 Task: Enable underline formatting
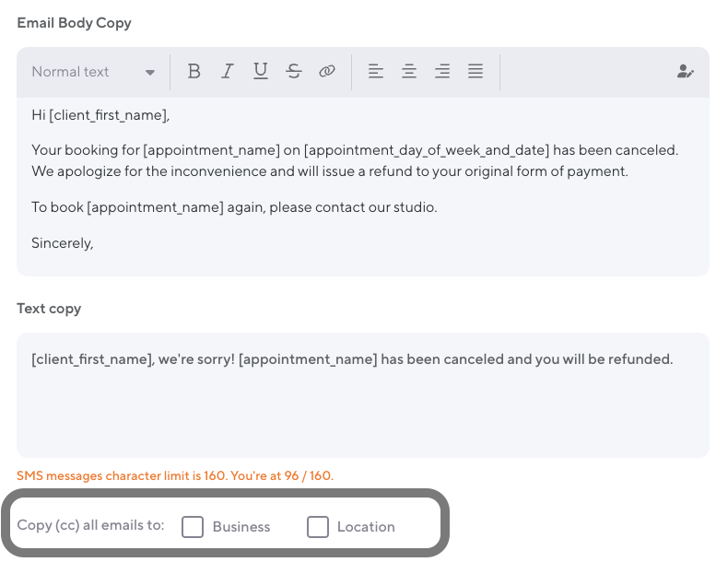pos(261,72)
